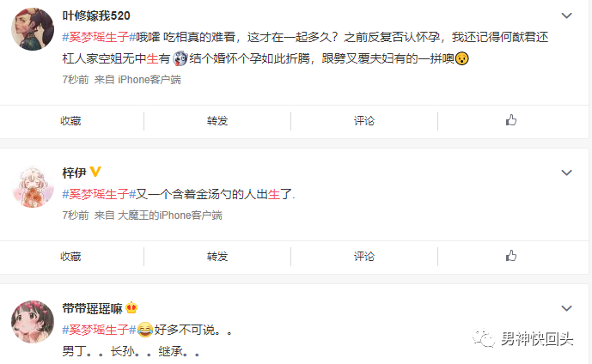Like the post by 叶修嫁我520
This screenshot has width=592, height=364.
pos(511,120)
